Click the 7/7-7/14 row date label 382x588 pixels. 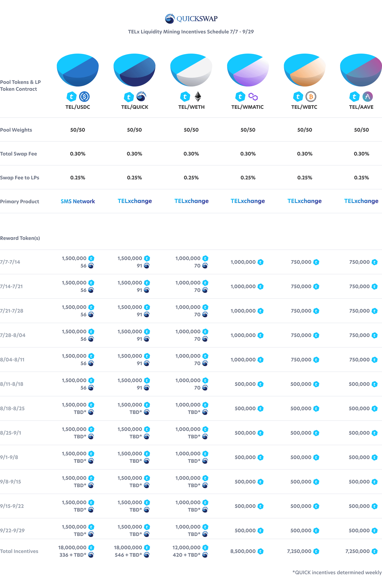click(10, 262)
